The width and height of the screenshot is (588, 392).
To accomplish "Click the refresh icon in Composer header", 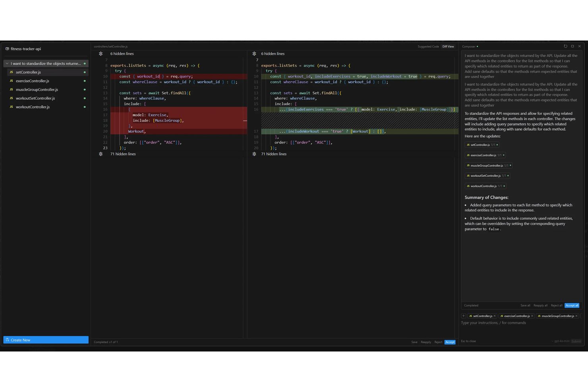I will [x=565, y=46].
